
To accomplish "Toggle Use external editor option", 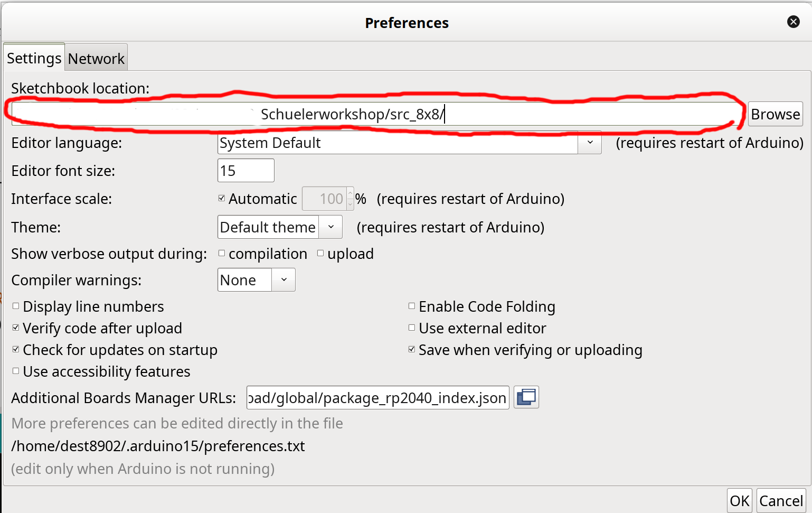I will [x=412, y=328].
